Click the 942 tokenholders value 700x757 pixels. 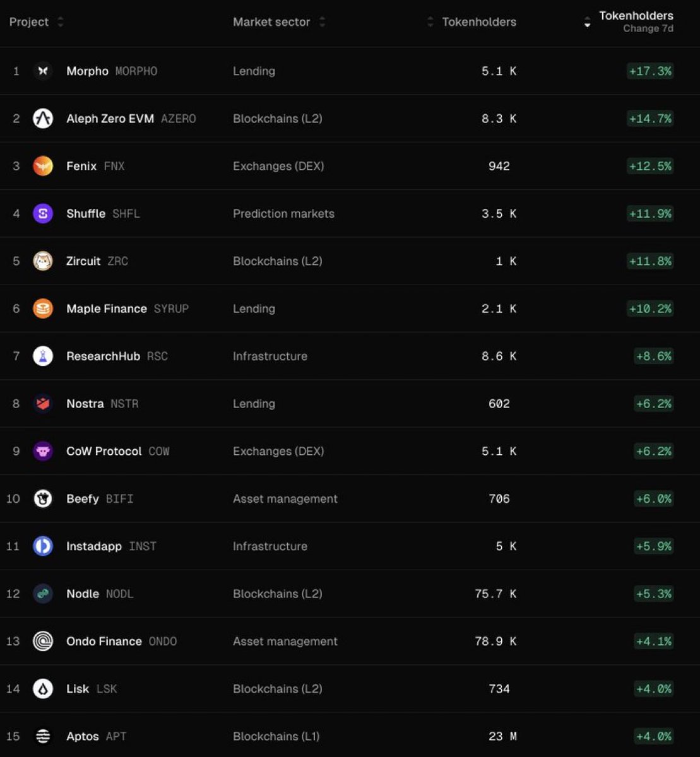coord(499,166)
